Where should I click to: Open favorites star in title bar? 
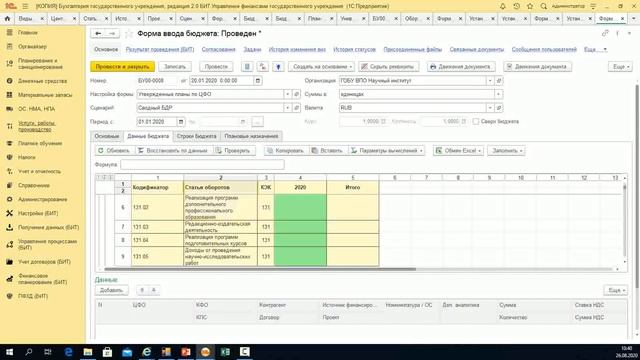click(530, 6)
